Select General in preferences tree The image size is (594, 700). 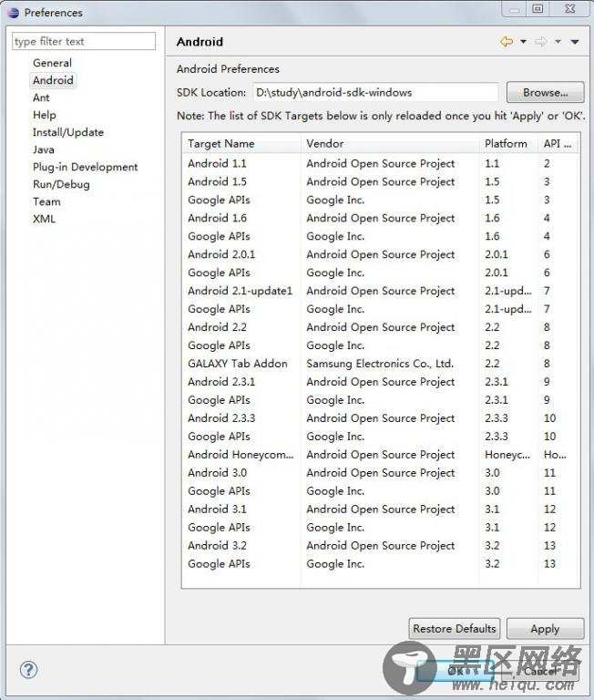[52, 63]
